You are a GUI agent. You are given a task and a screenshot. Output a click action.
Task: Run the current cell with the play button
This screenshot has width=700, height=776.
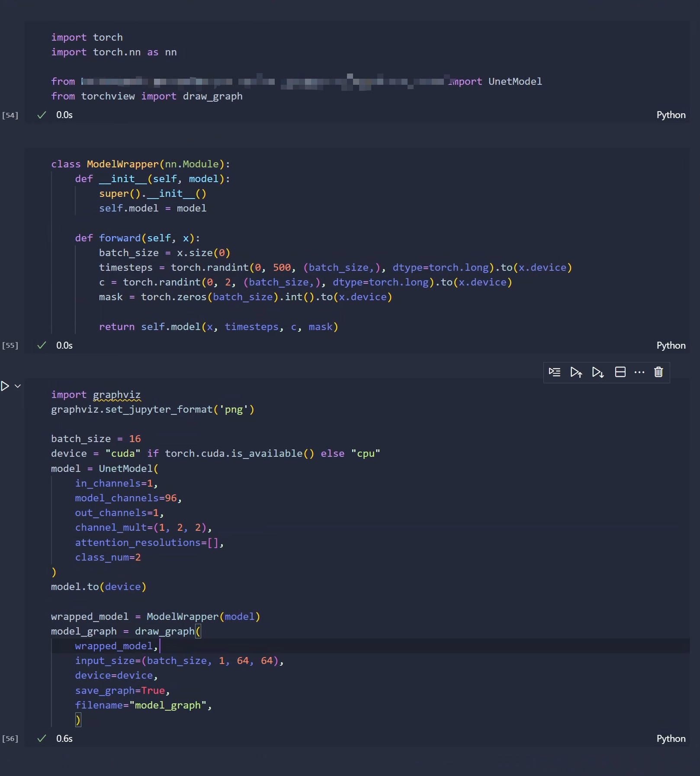point(5,386)
